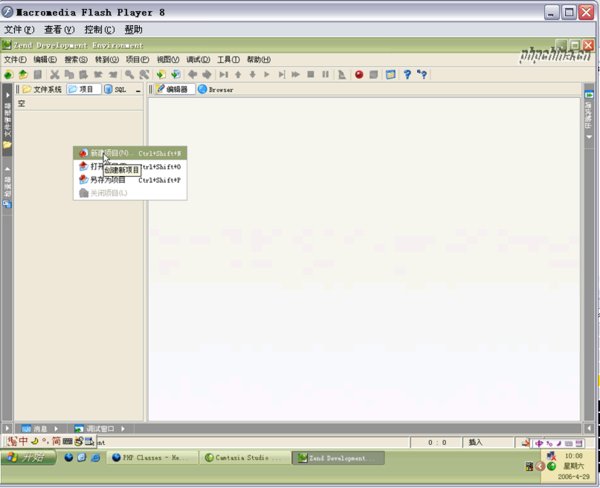Click the Stop debug square icon
The image size is (600, 488).
[311, 75]
